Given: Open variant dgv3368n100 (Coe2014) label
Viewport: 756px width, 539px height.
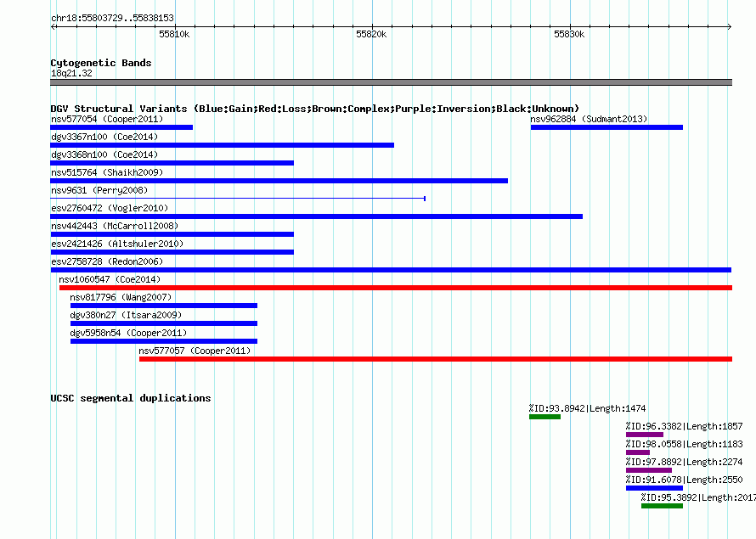Looking at the screenshot, I should (104, 154).
